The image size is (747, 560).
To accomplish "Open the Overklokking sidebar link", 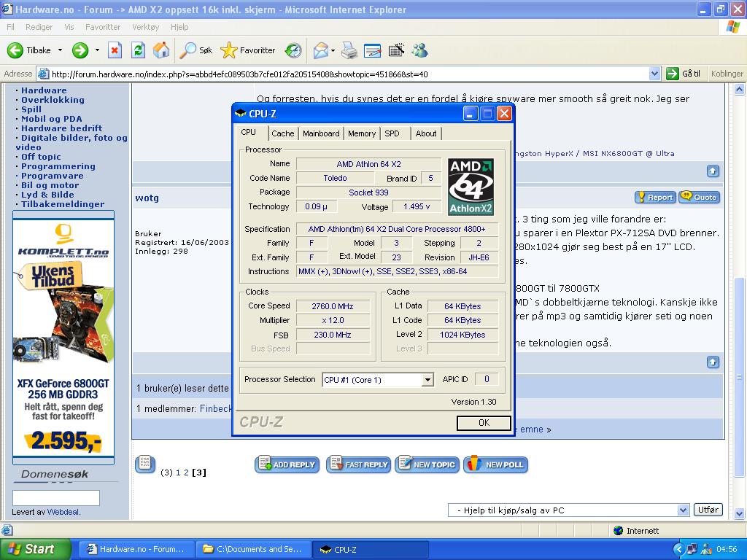I will coord(53,100).
